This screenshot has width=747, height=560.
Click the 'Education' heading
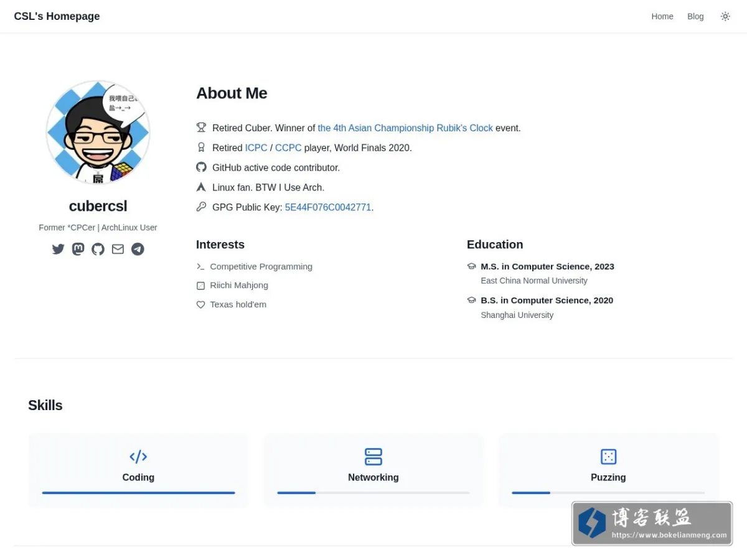tap(495, 245)
